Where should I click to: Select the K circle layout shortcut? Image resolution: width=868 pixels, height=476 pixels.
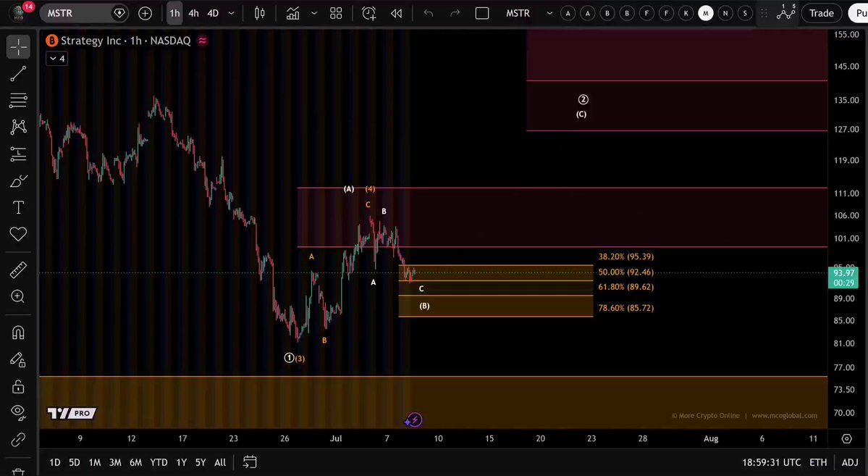(686, 13)
